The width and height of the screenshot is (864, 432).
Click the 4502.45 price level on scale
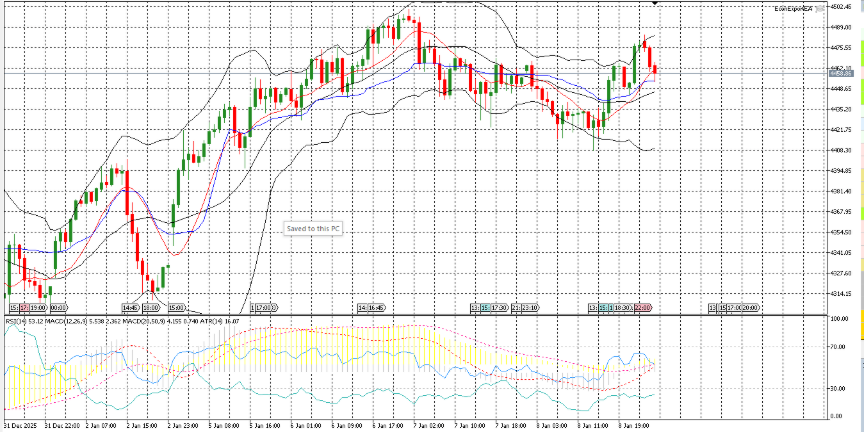point(840,6)
